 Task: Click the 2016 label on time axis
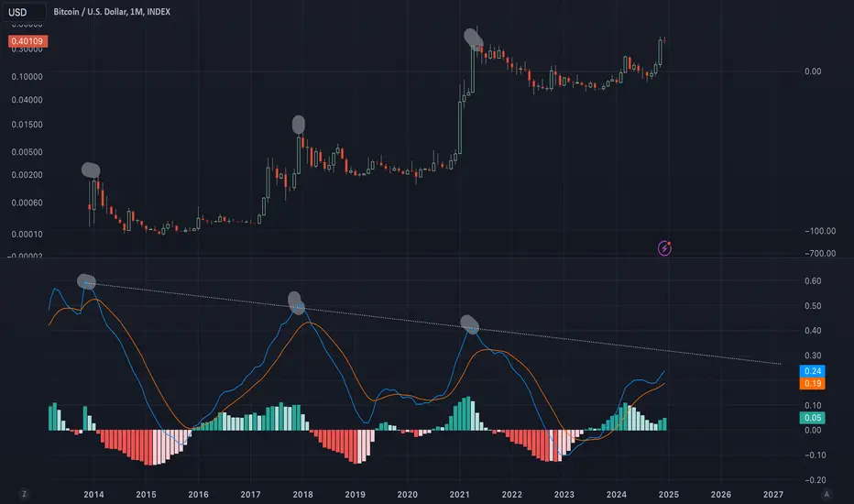[x=198, y=494]
